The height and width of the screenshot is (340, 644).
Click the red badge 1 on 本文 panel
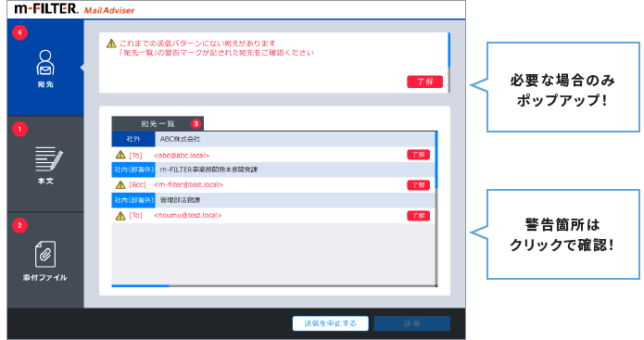coord(19,129)
